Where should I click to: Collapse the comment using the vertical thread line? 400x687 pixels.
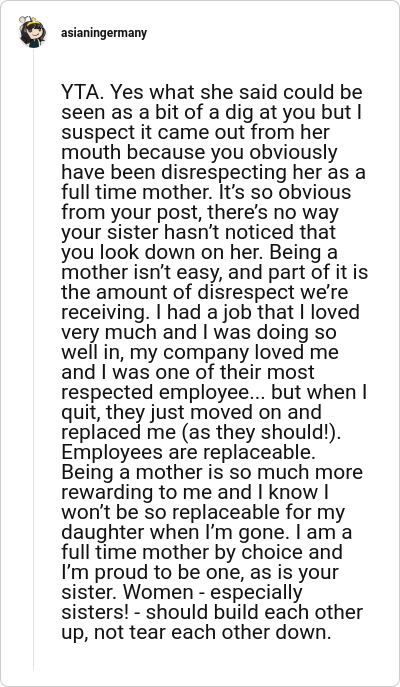point(33,359)
